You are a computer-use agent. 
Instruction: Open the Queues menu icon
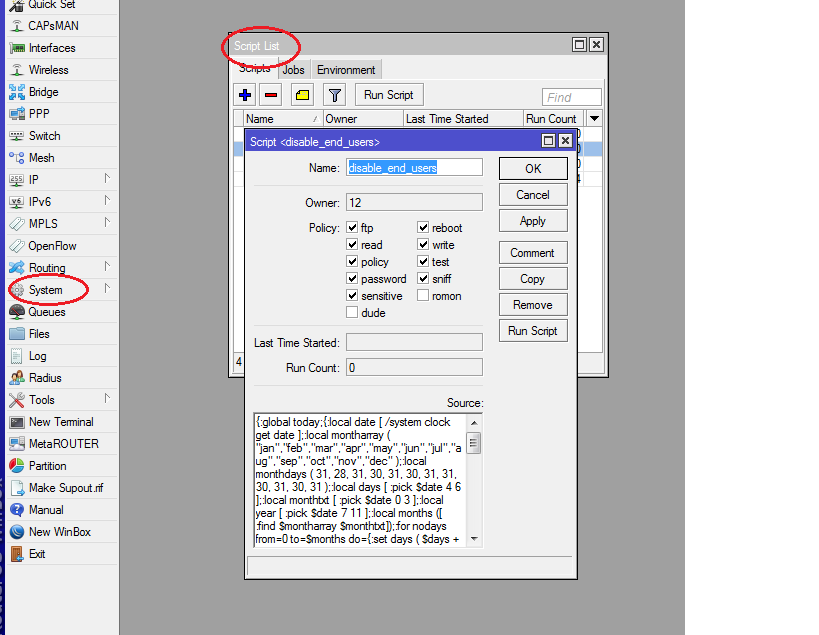[x=17, y=312]
